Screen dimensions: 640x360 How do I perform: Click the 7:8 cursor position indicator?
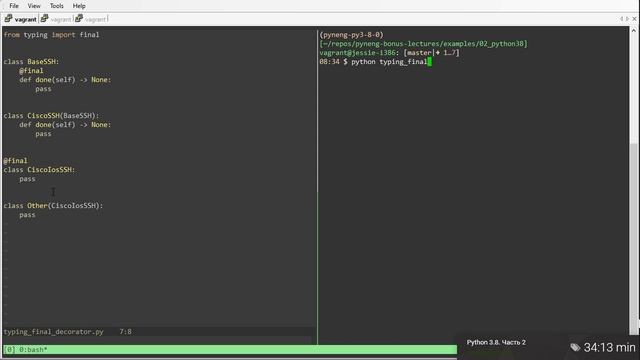coord(125,331)
